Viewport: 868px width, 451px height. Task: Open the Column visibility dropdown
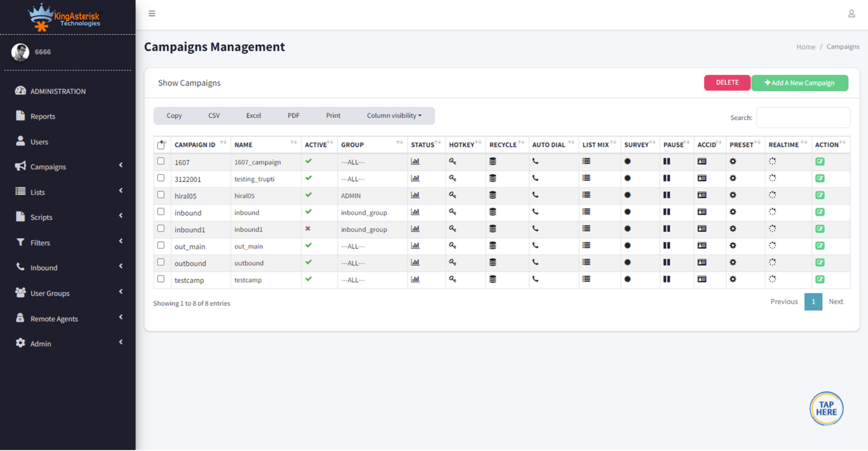tap(394, 115)
